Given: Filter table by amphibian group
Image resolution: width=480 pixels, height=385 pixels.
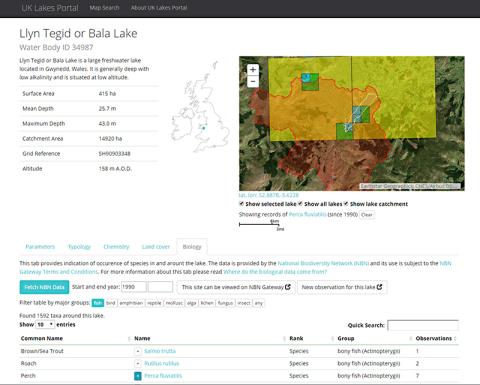Looking at the screenshot, I should pos(131,303).
